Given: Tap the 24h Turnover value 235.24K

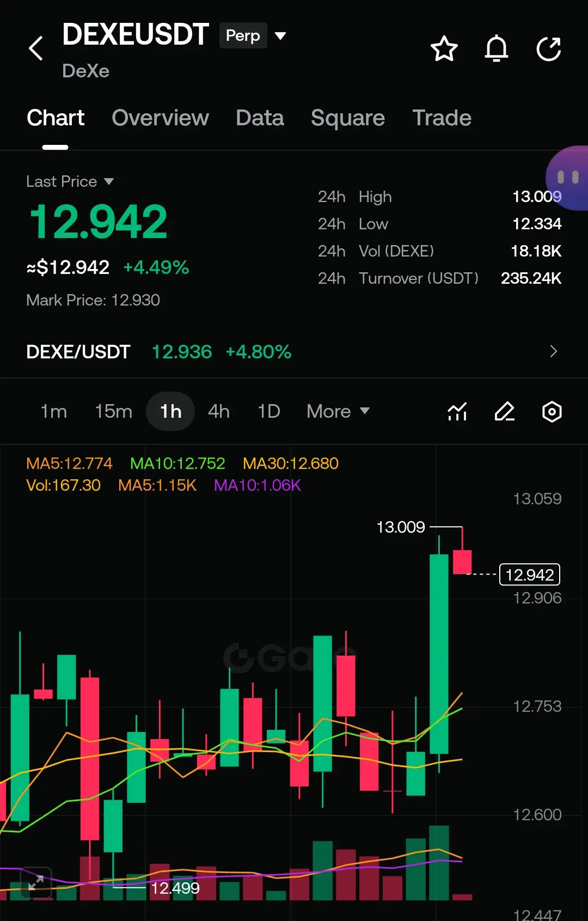Looking at the screenshot, I should pos(531,278).
